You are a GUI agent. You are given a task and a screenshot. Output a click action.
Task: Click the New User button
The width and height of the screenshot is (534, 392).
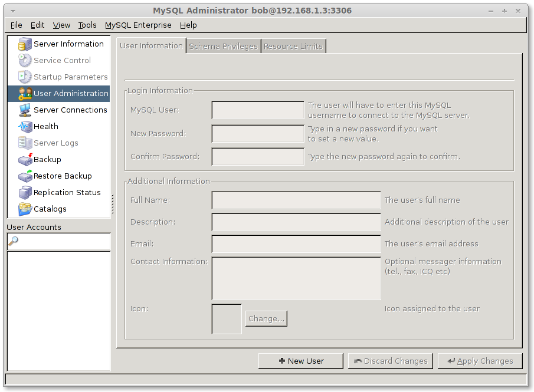[x=301, y=361]
